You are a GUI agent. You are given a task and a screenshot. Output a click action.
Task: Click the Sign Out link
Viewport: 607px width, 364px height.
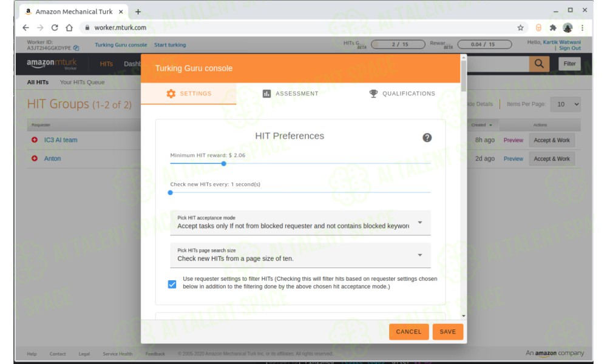570,48
